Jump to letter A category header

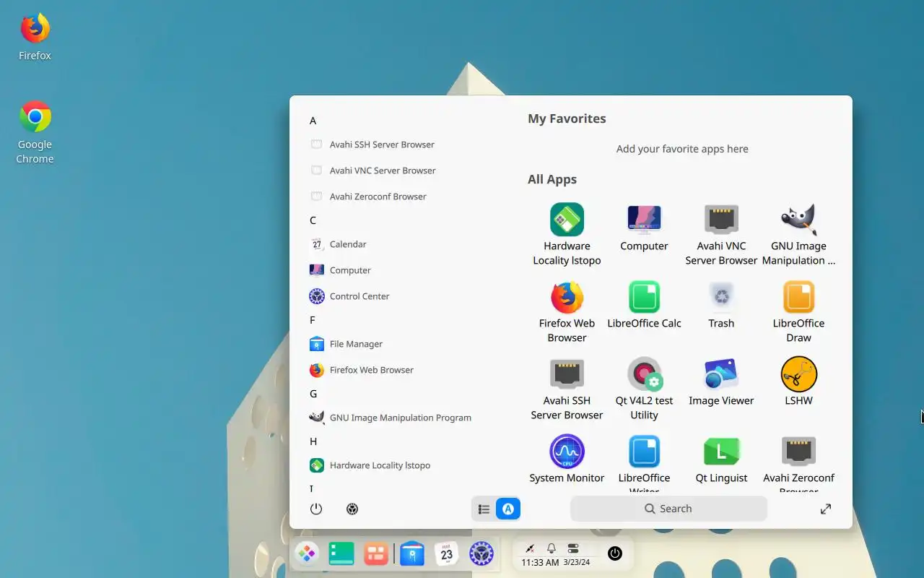tap(313, 121)
